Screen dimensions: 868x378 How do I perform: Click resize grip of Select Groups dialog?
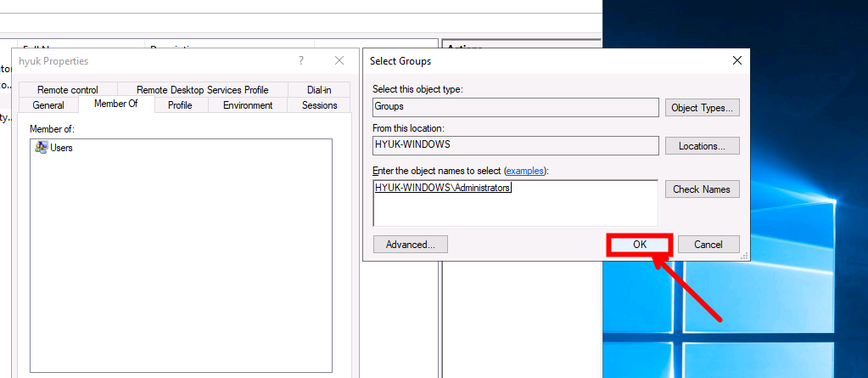[x=745, y=256]
